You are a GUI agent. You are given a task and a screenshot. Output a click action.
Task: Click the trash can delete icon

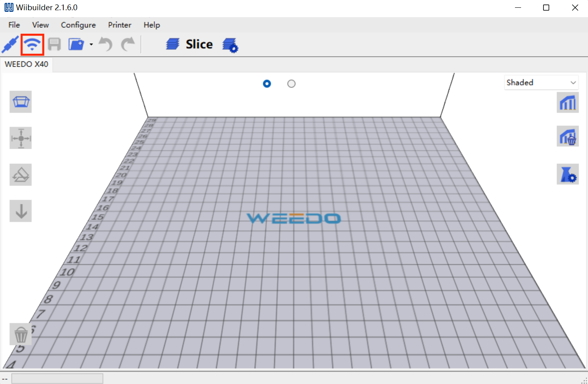21,334
